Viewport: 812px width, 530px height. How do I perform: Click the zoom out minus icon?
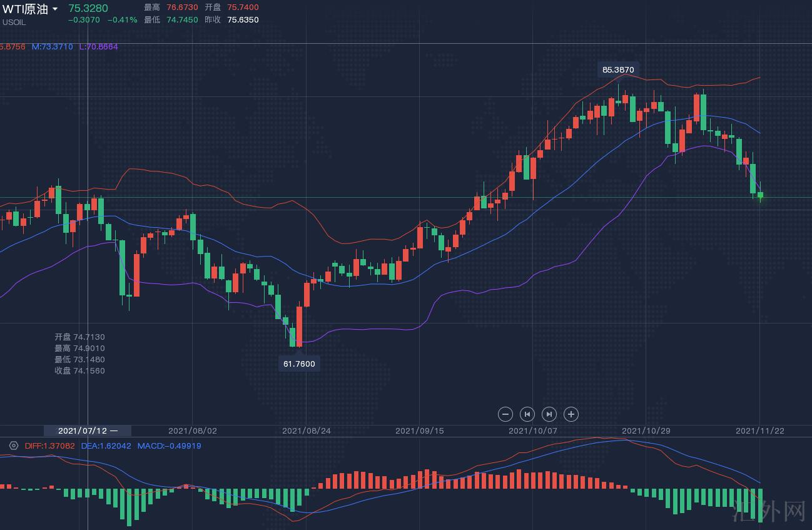[x=505, y=414]
